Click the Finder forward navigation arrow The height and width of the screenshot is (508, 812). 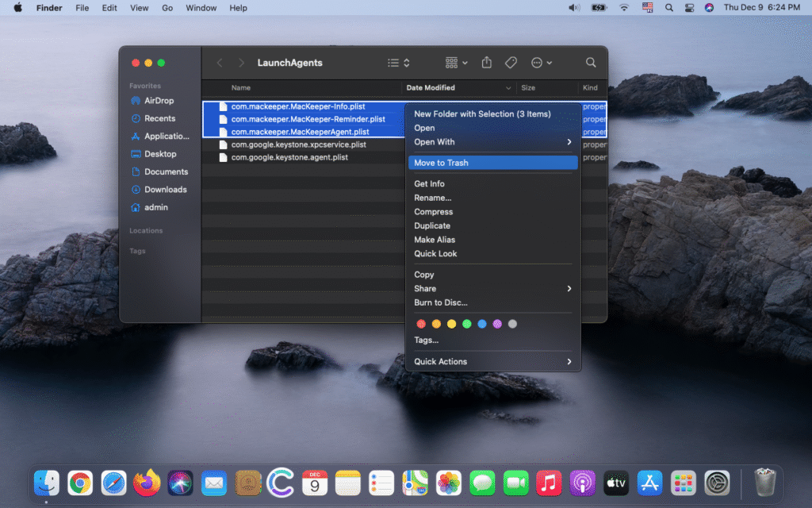241,63
